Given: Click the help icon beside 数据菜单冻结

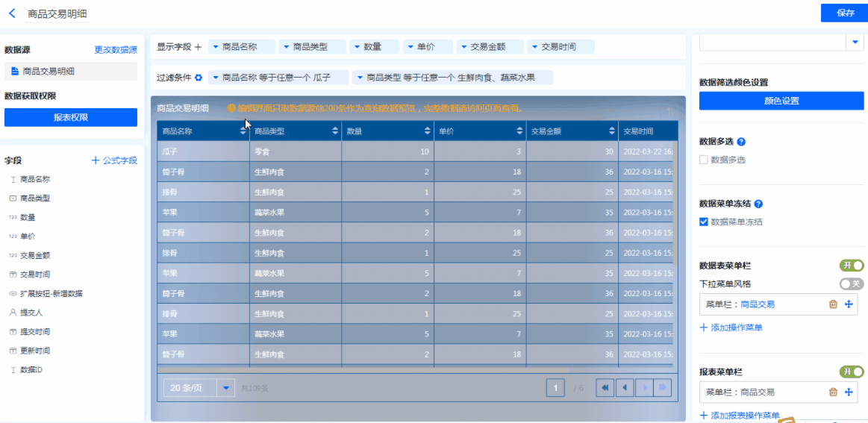Looking at the screenshot, I should point(758,204).
